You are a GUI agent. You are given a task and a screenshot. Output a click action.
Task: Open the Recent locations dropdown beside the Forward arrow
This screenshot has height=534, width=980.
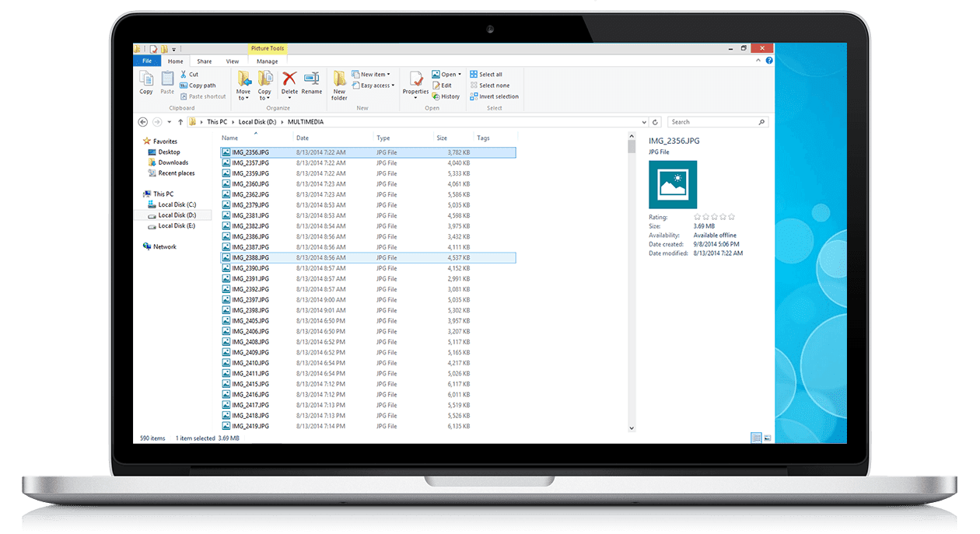170,122
